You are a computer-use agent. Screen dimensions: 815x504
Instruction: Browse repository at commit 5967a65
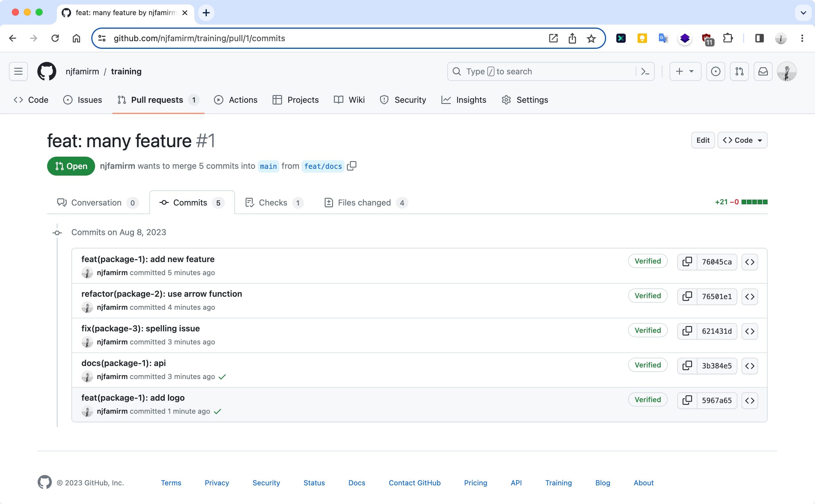click(749, 400)
